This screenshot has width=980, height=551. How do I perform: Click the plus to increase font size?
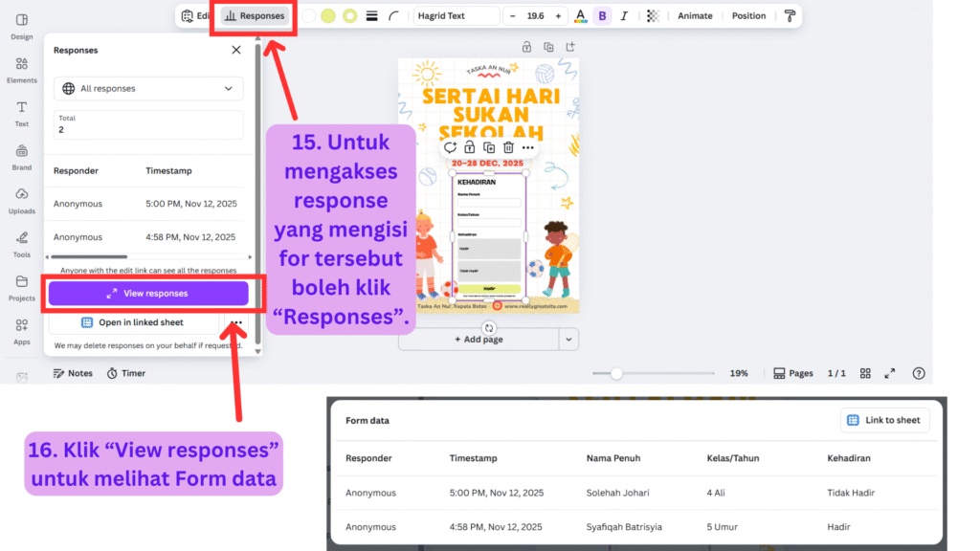[558, 16]
